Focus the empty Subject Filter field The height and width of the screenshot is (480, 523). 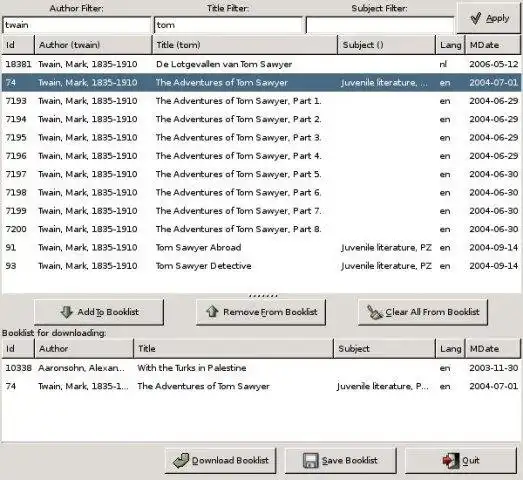[x=380, y=25]
